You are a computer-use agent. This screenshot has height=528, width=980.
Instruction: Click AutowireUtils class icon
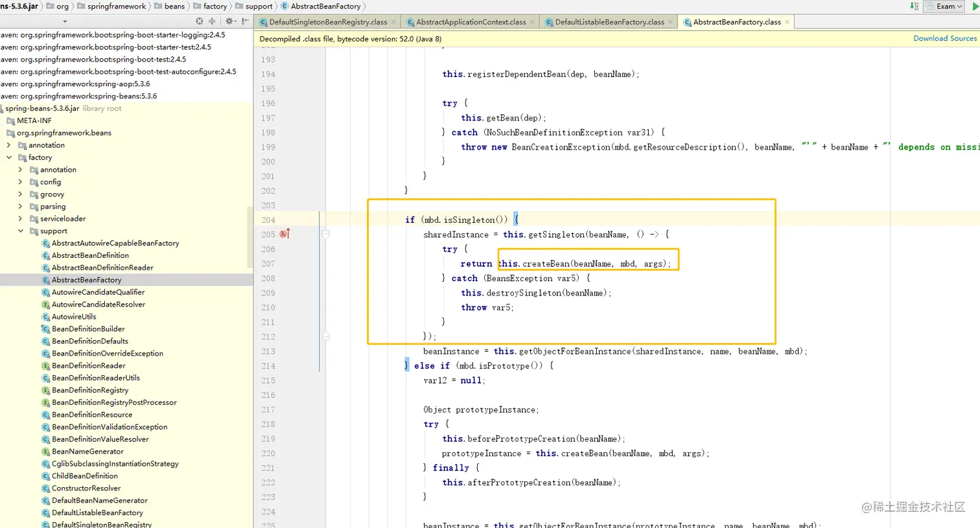[46, 317]
